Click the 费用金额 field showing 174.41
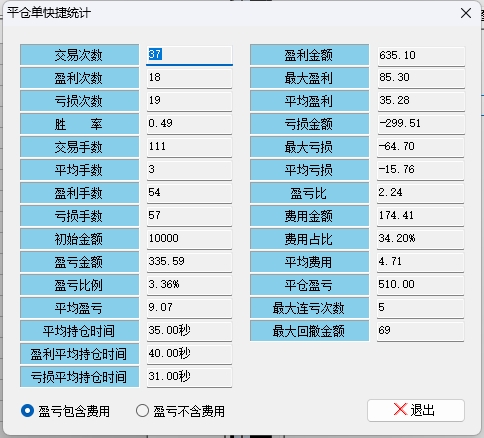Screen dimensions: 484x438 [421, 216]
